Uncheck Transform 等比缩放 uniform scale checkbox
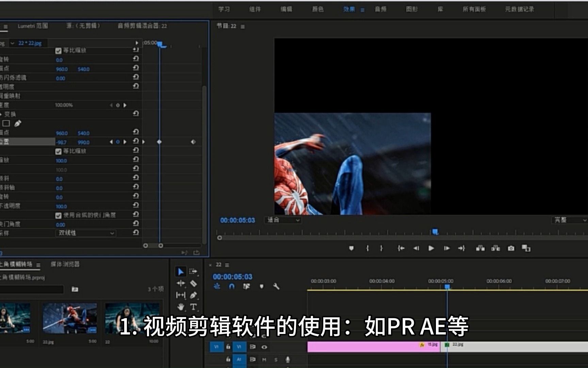588x368 pixels. (58, 151)
